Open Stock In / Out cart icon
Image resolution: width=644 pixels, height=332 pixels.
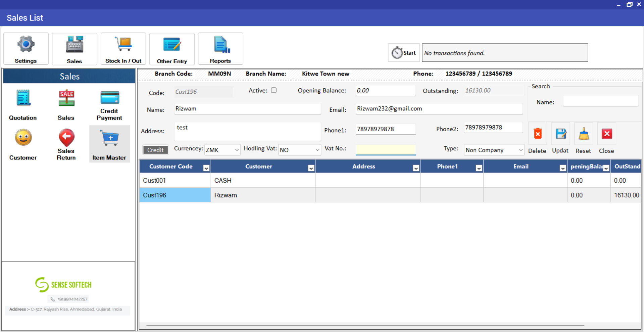click(x=123, y=44)
